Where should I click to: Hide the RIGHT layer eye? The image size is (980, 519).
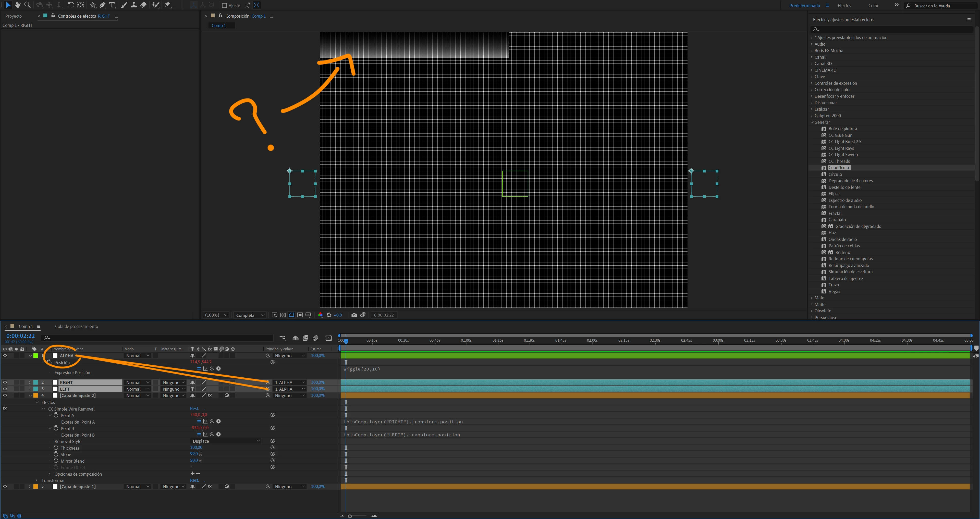pos(5,382)
